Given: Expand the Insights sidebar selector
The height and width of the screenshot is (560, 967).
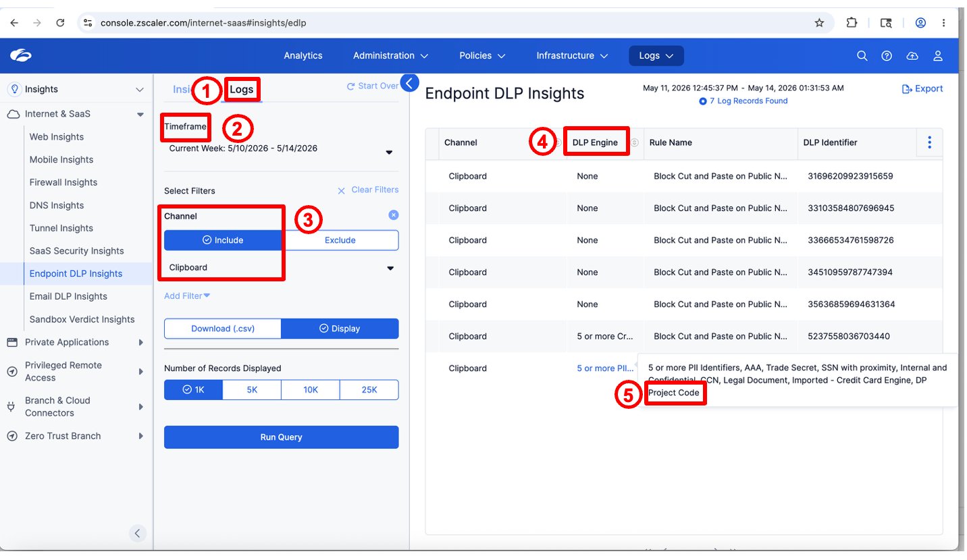Looking at the screenshot, I should [77, 89].
